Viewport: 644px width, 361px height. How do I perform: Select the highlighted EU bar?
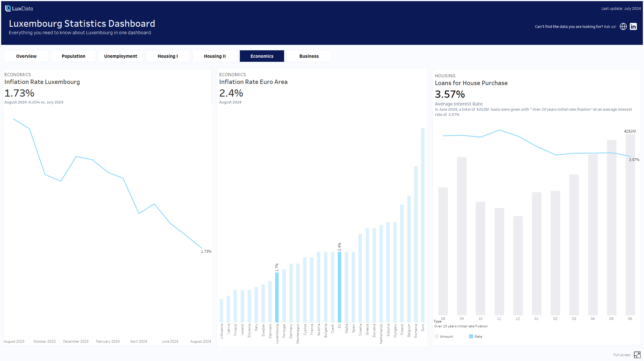point(339,287)
